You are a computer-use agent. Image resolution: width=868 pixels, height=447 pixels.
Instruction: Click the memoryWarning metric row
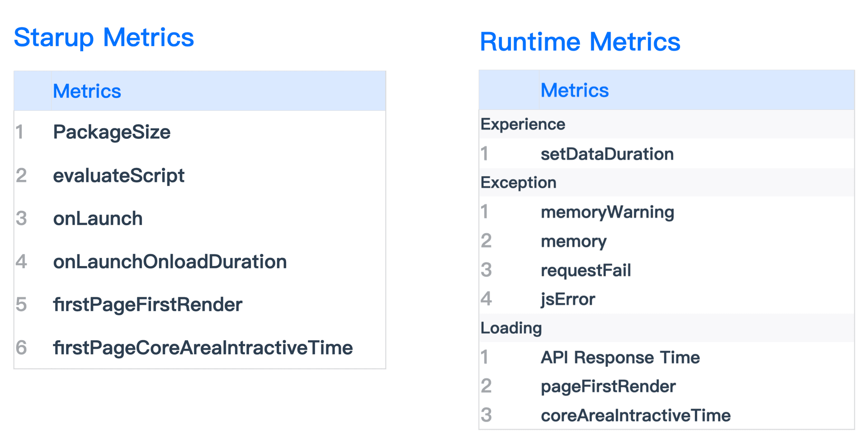(607, 212)
